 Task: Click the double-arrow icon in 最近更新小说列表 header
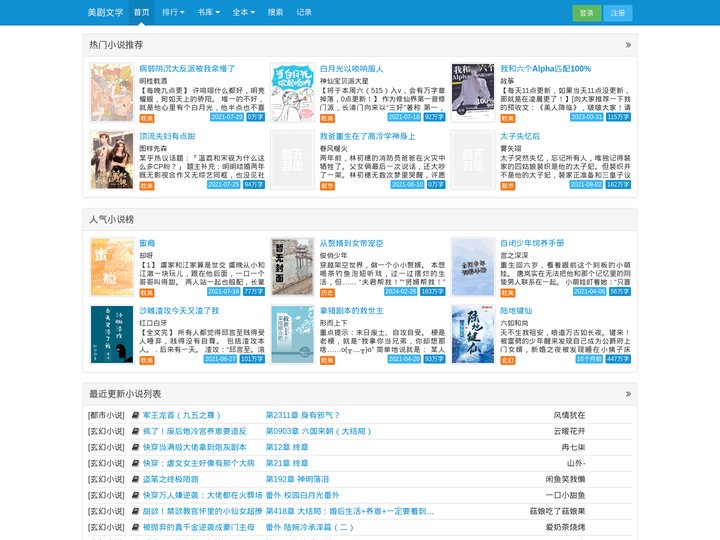click(x=628, y=394)
